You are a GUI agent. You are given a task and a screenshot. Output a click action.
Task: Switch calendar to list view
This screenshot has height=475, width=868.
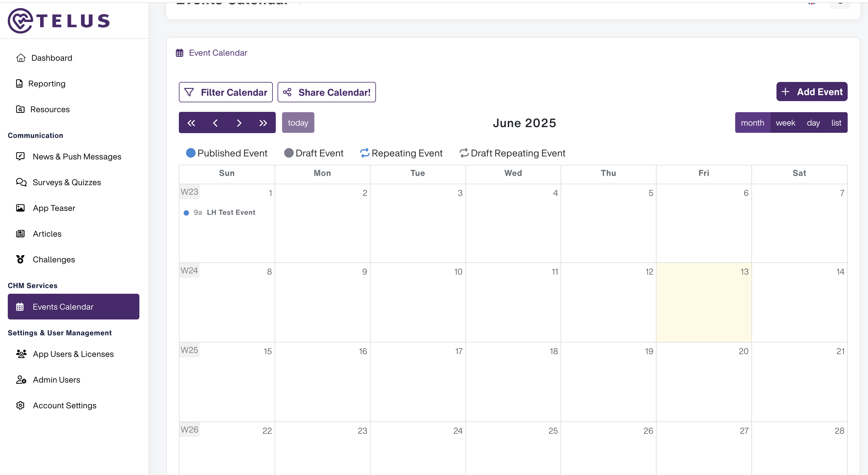(836, 123)
